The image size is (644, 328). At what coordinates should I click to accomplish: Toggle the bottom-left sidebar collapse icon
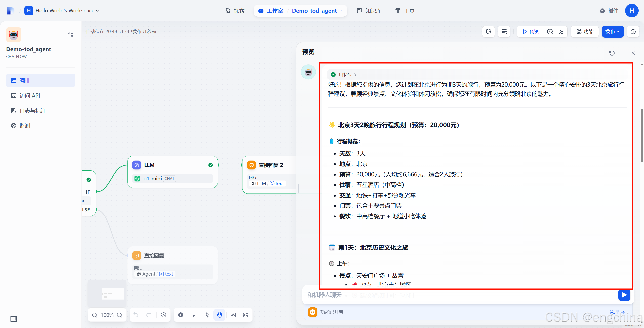14,319
